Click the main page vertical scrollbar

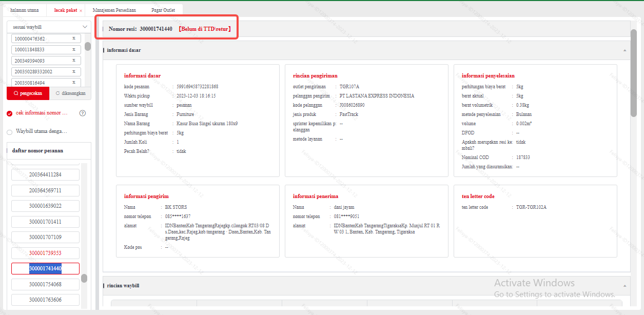[x=634, y=73]
